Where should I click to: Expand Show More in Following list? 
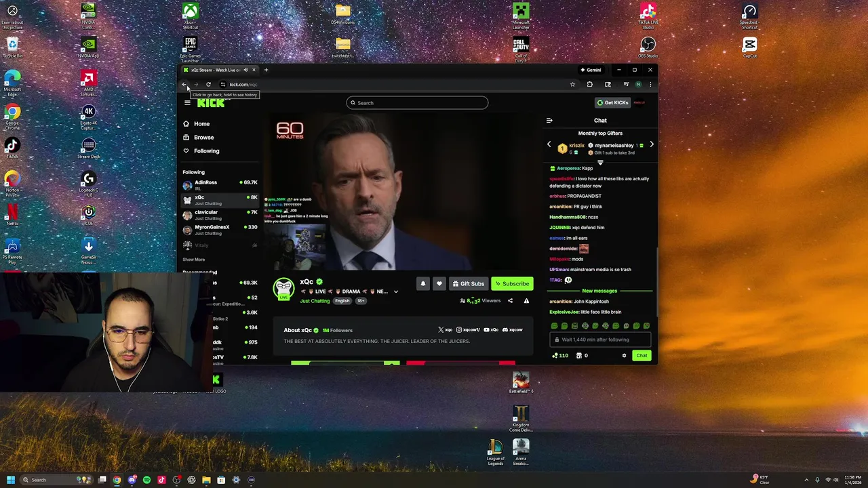point(193,260)
